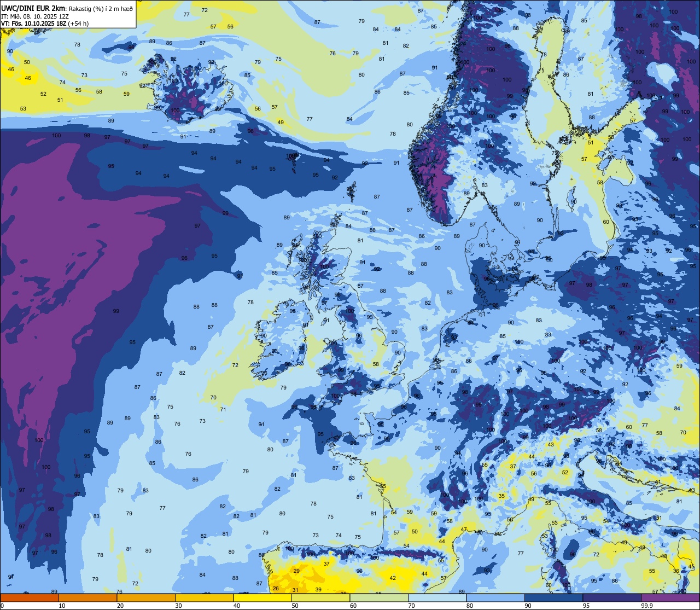The width and height of the screenshot is (700, 610).
Task: Select the 90–95 dark blue legend swatch
Action: point(553,597)
